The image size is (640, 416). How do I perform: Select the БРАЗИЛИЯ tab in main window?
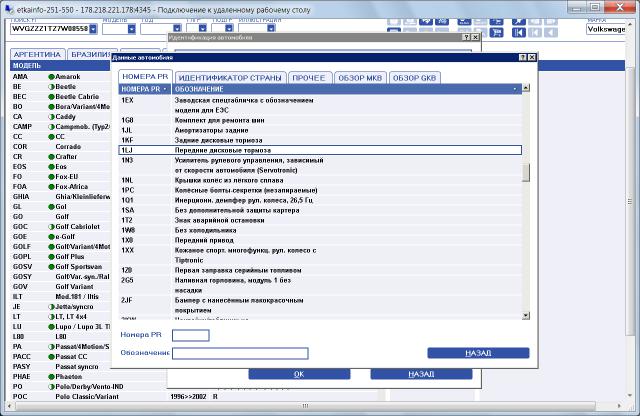point(91,54)
